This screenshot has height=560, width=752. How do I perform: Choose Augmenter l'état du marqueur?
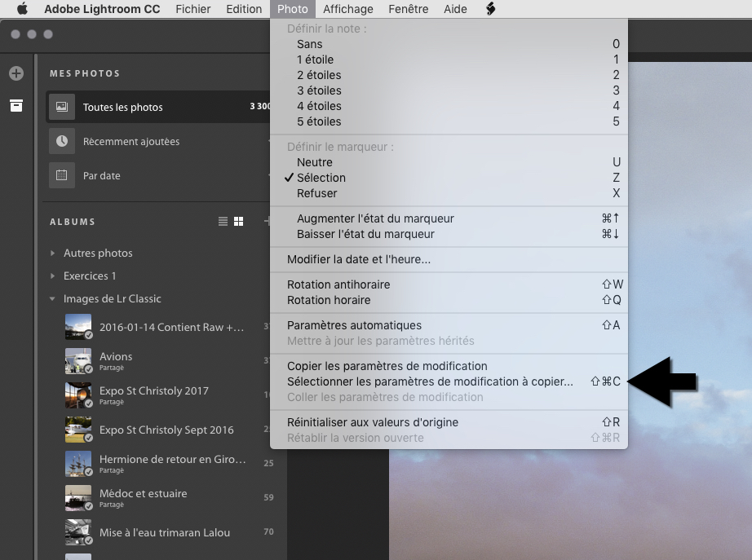click(x=449, y=218)
